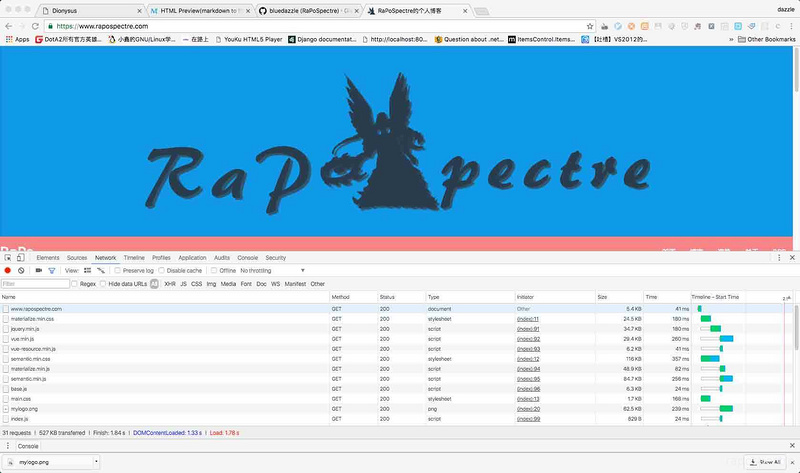The height and width of the screenshot is (473, 800).
Task: Switch to the bluedazzle GitHub browser tab
Action: [x=309, y=11]
